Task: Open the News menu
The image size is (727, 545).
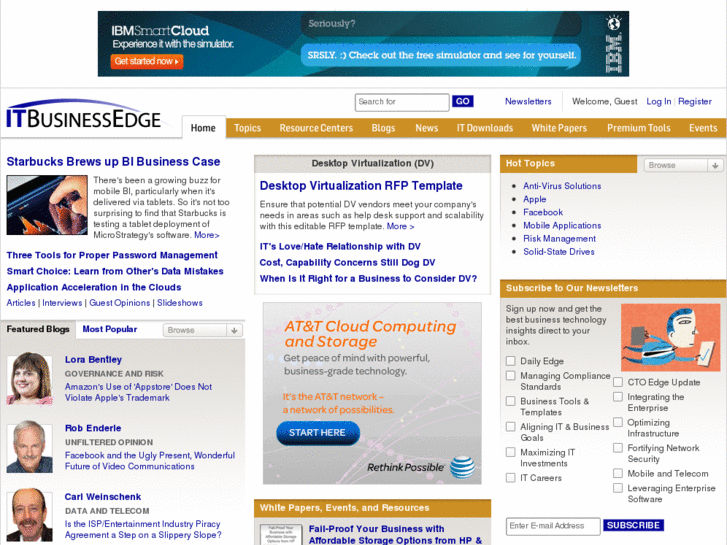Action: [427, 128]
